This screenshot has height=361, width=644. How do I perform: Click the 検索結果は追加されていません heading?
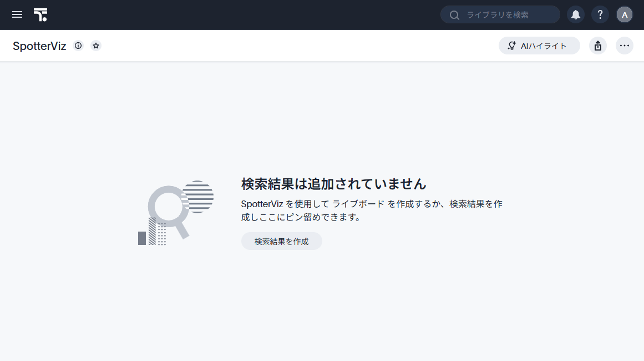pos(333,184)
